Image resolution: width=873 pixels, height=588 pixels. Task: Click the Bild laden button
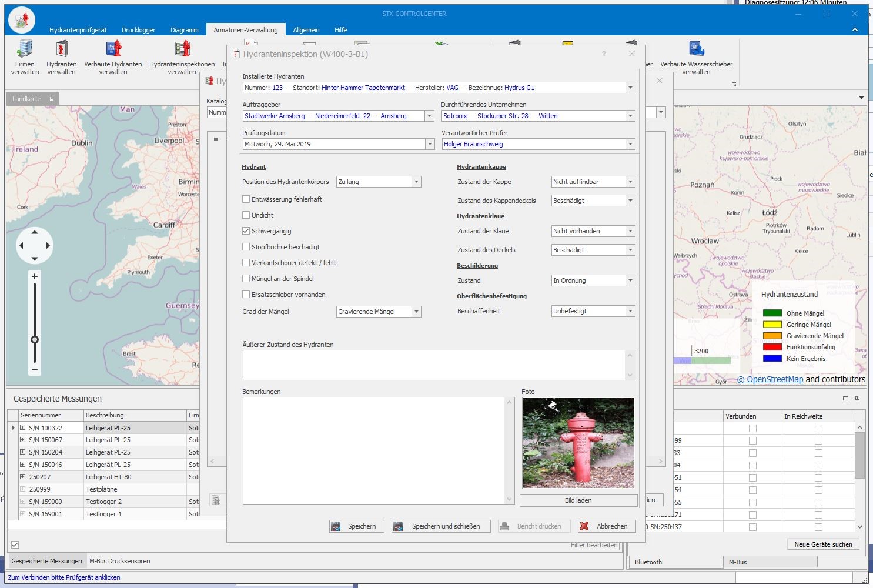tap(578, 500)
